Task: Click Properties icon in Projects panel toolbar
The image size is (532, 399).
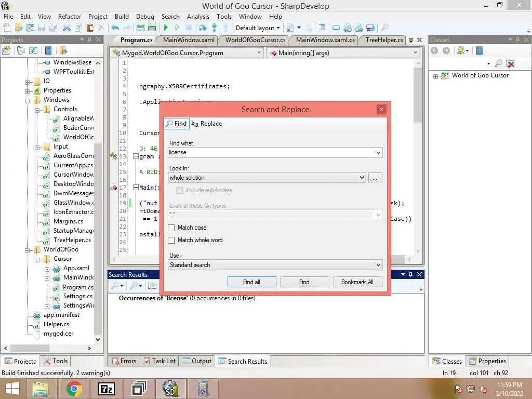Action: pos(6,50)
